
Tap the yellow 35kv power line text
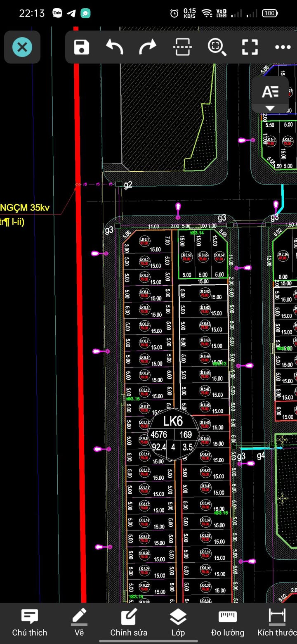tap(25, 208)
